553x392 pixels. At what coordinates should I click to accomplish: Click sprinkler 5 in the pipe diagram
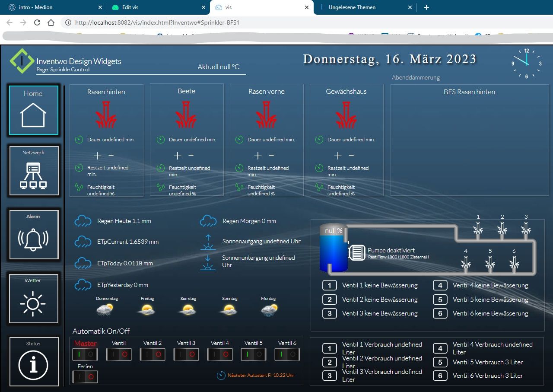[x=490, y=263]
